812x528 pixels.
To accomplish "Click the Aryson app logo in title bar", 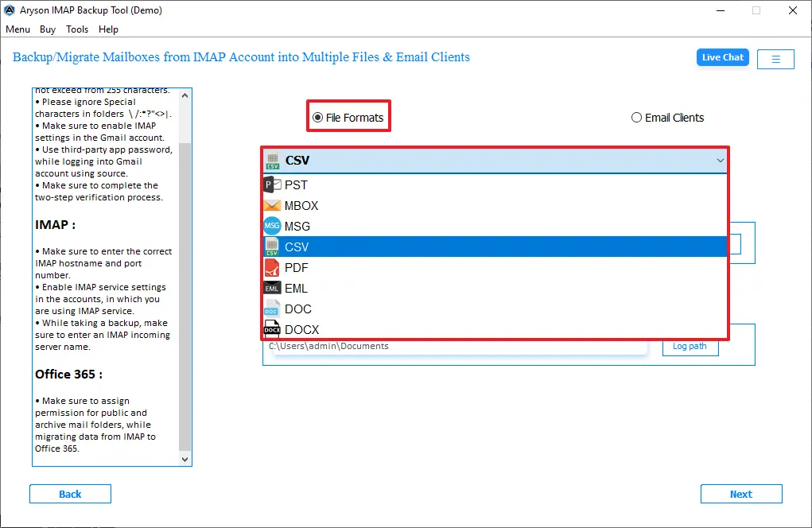I will 10,10.
